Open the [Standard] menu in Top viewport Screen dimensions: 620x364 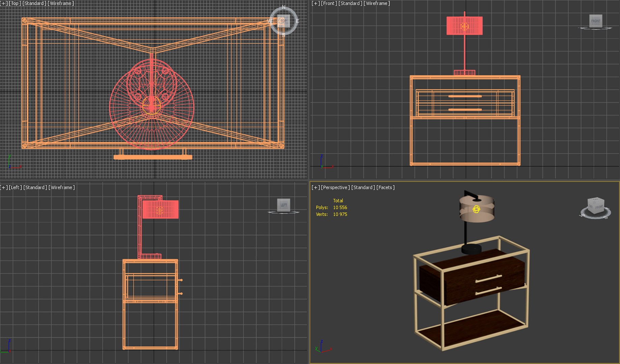pyautogui.click(x=34, y=3)
